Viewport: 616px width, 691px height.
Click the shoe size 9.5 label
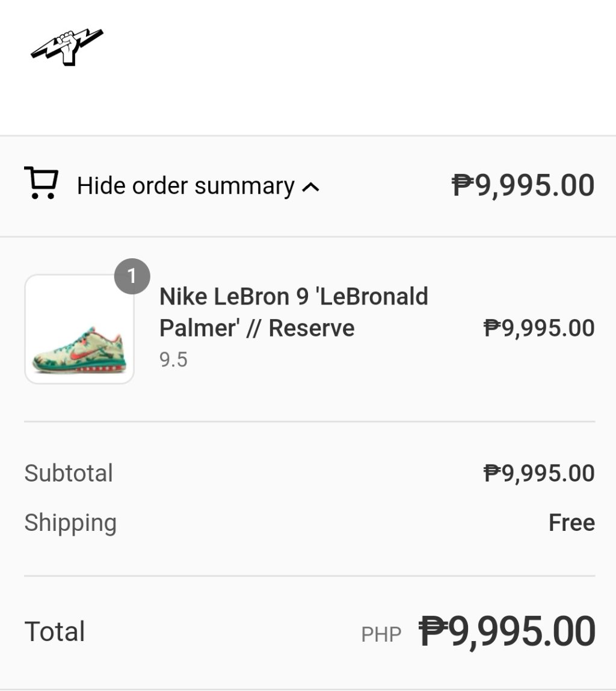[x=173, y=360]
